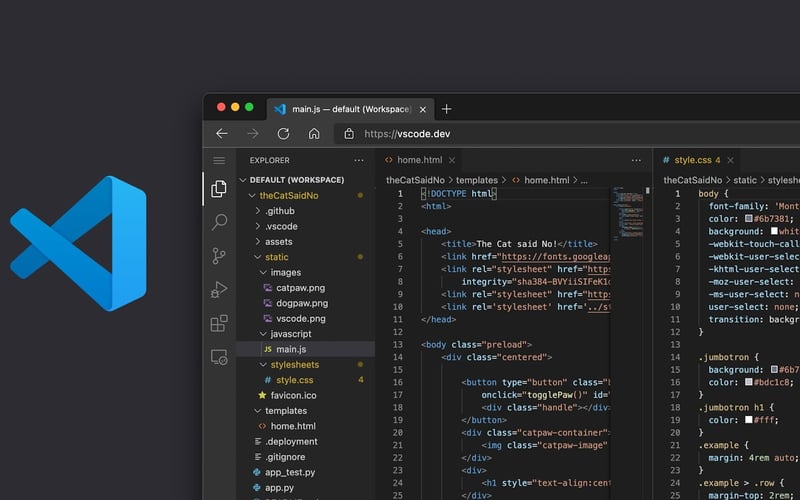Image resolution: width=800 pixels, height=500 pixels.
Task: Open the Explorer view in the activity bar
Action: pos(219,189)
